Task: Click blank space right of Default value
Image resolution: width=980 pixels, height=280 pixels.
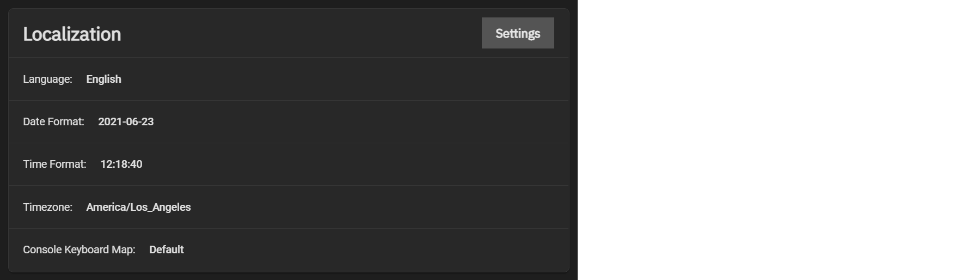Action: (370, 249)
